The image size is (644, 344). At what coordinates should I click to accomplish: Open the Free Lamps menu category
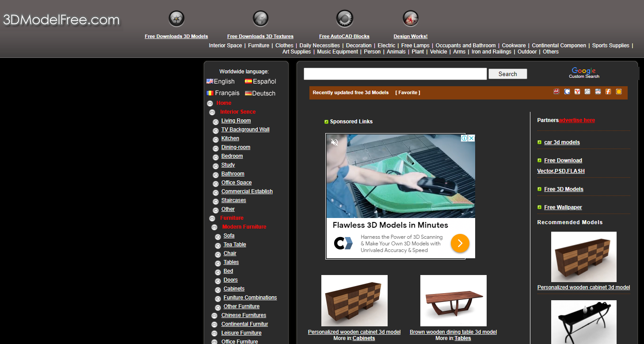(415, 46)
